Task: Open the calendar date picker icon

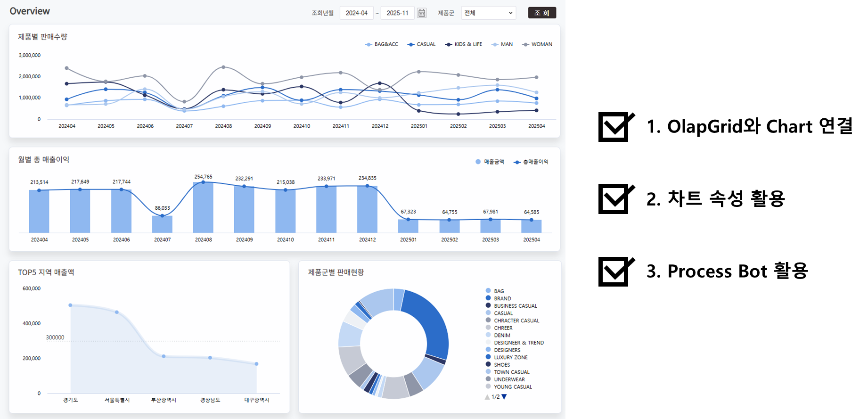Action: tap(422, 13)
